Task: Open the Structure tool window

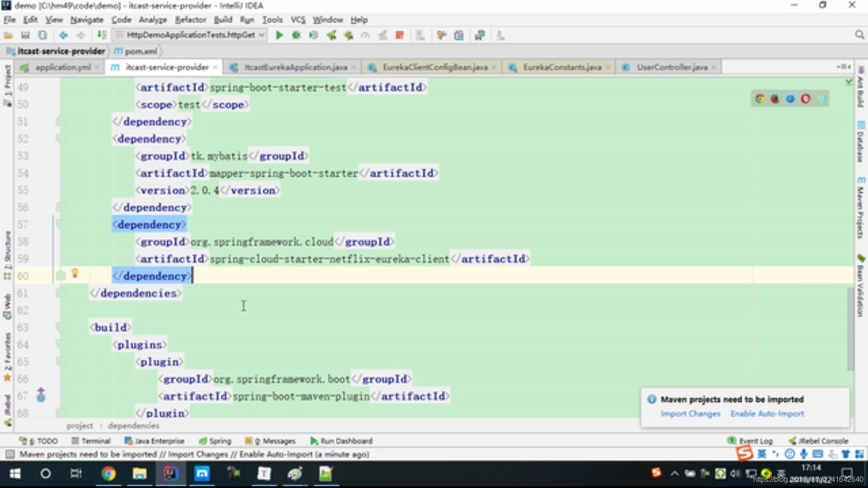Action: [x=7, y=255]
